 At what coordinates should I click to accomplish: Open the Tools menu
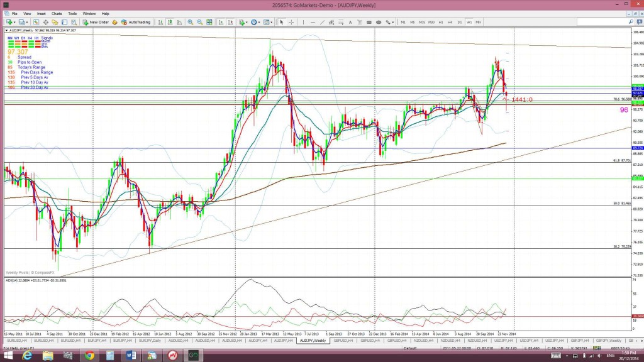(72, 14)
